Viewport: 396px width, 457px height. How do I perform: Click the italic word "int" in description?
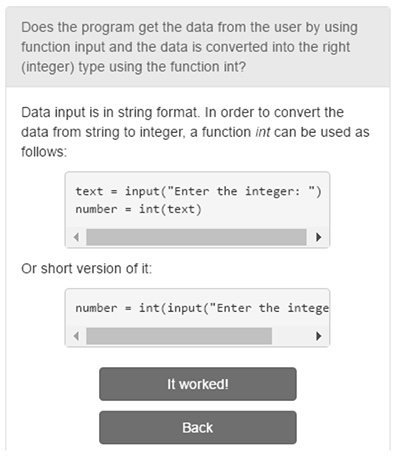coord(262,132)
